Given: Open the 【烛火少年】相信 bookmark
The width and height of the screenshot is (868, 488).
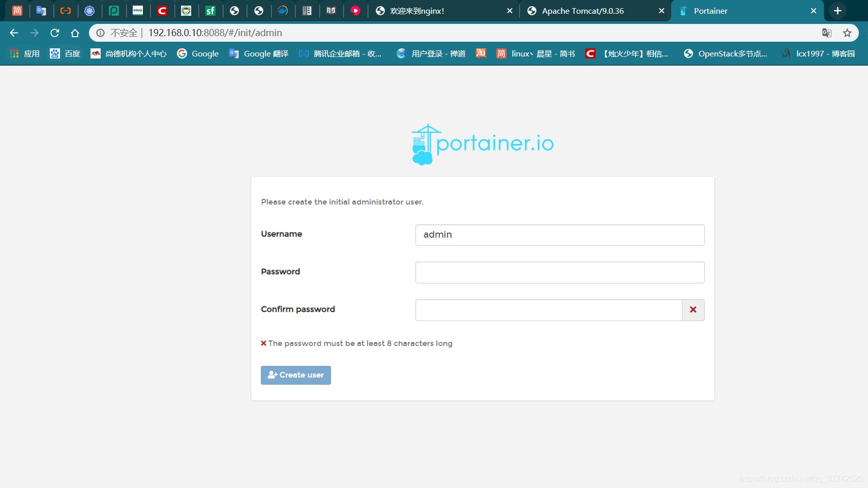Looking at the screenshot, I should 627,53.
